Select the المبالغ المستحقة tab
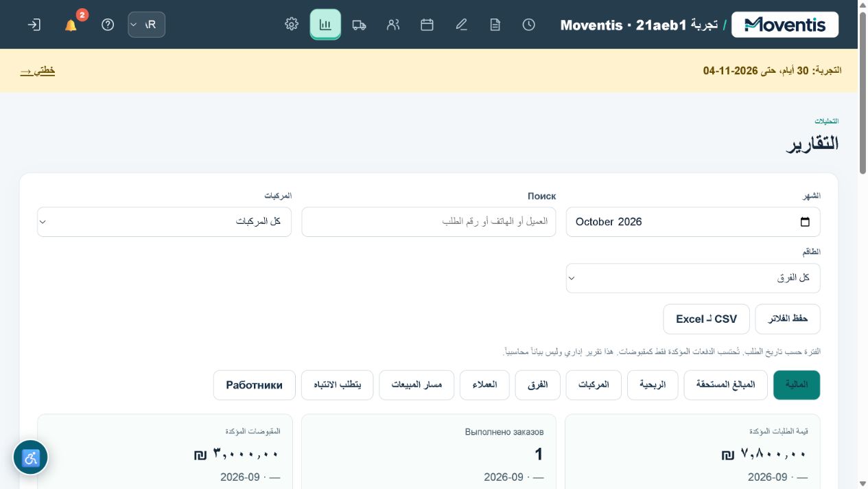 click(x=726, y=385)
